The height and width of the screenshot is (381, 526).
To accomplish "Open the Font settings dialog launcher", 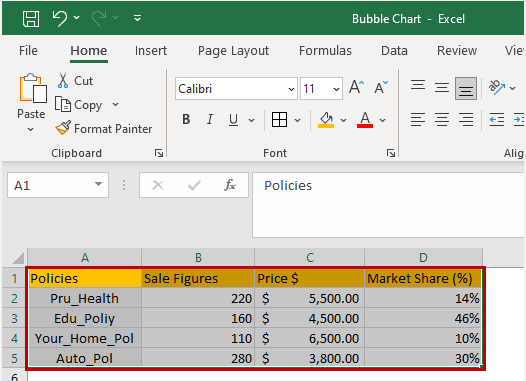I will pyautogui.click(x=391, y=153).
